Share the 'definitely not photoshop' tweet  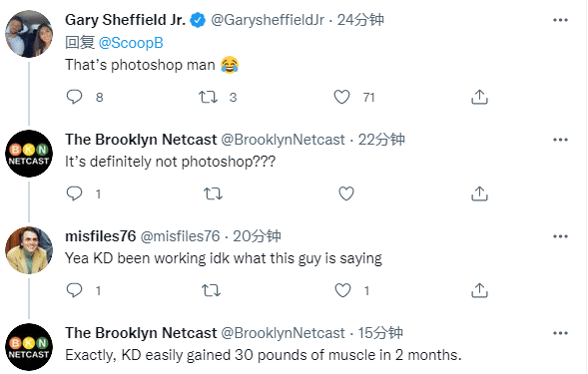point(479,193)
